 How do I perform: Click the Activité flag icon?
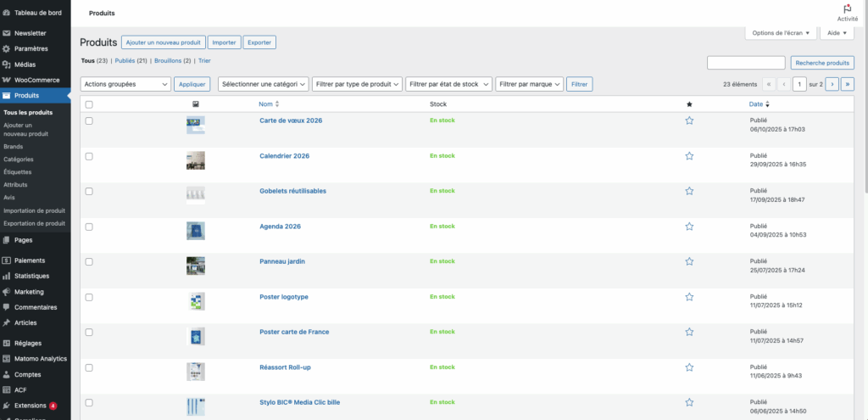tap(847, 8)
